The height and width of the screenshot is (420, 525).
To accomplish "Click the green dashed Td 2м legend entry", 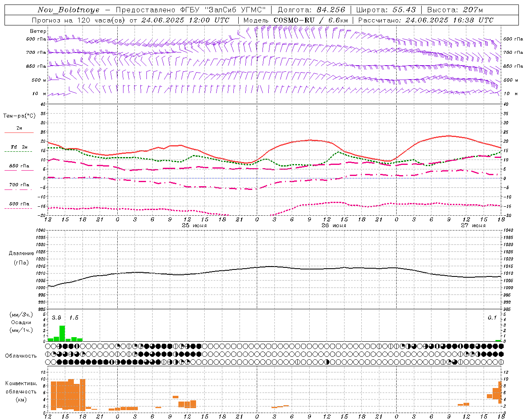I will click(19, 149).
